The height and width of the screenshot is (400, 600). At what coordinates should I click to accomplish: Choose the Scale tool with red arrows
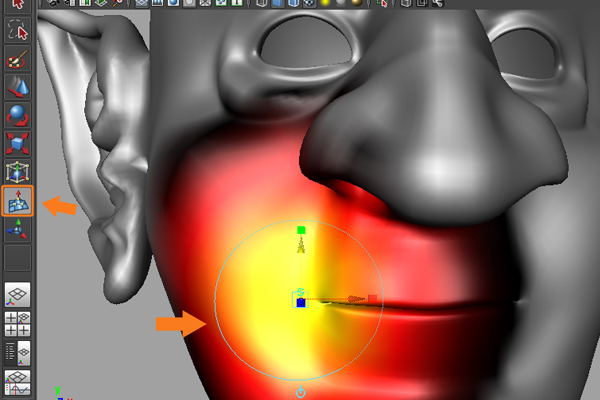[18, 144]
